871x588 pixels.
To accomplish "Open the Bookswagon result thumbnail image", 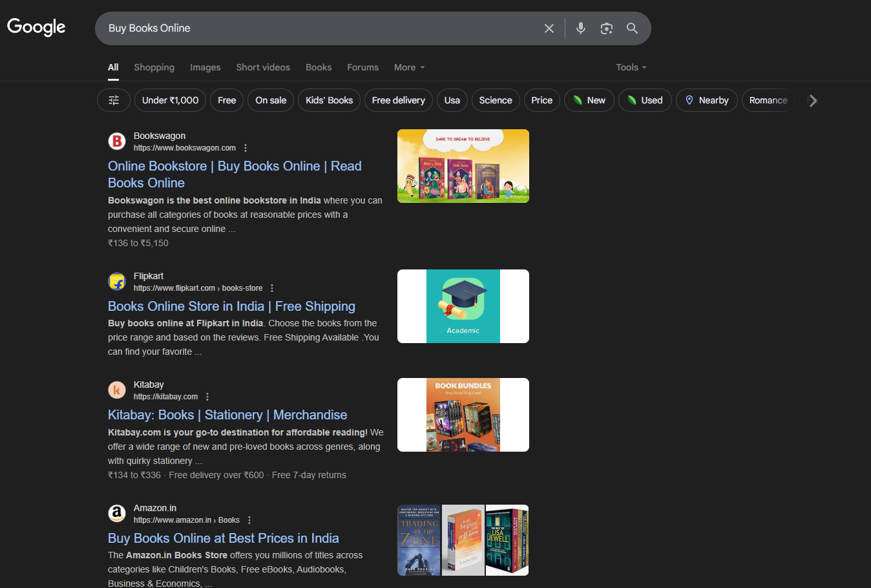I will coord(463,166).
